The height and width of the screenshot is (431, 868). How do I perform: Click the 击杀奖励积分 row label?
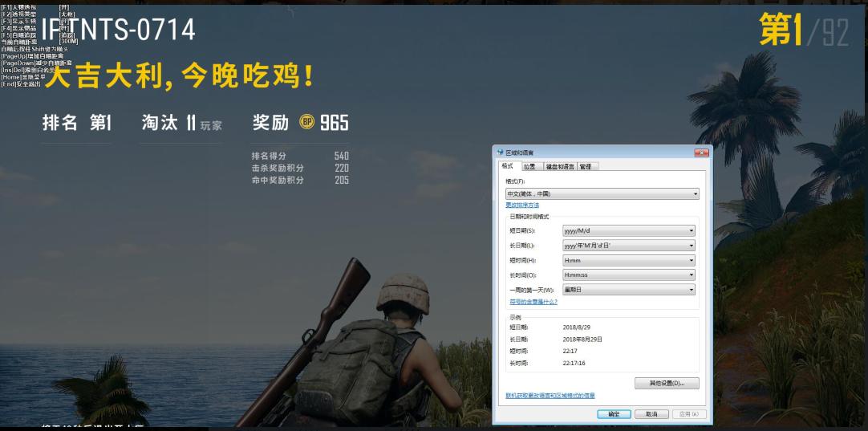278,168
